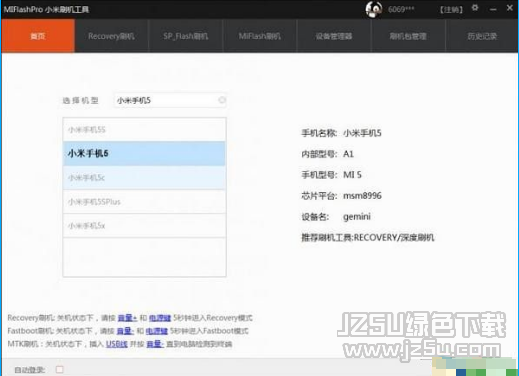Toggle the 自动登录 checkbox

[x=60, y=369]
